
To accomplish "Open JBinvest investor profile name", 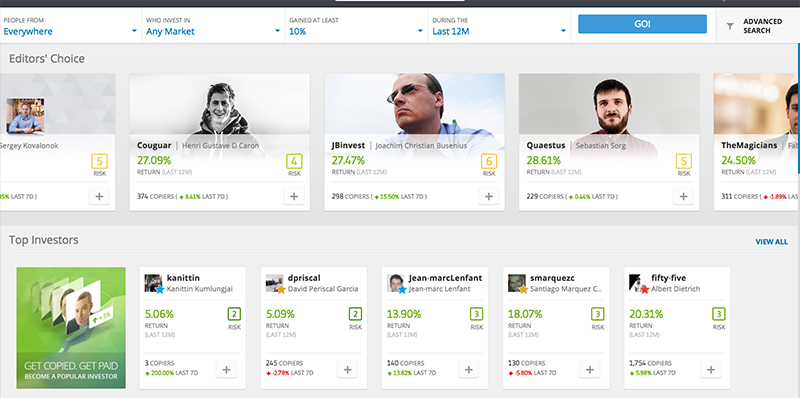I will point(348,145).
